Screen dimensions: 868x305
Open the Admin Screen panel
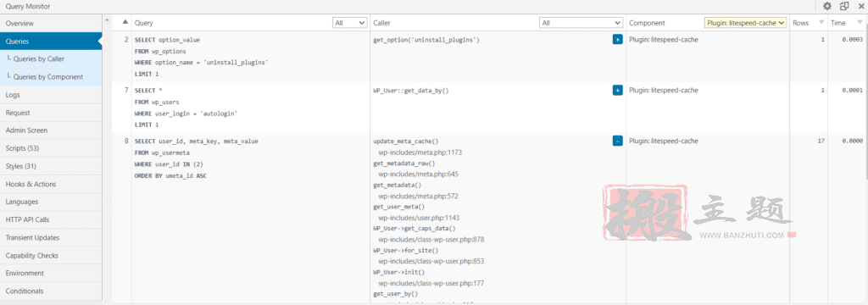(x=51, y=130)
